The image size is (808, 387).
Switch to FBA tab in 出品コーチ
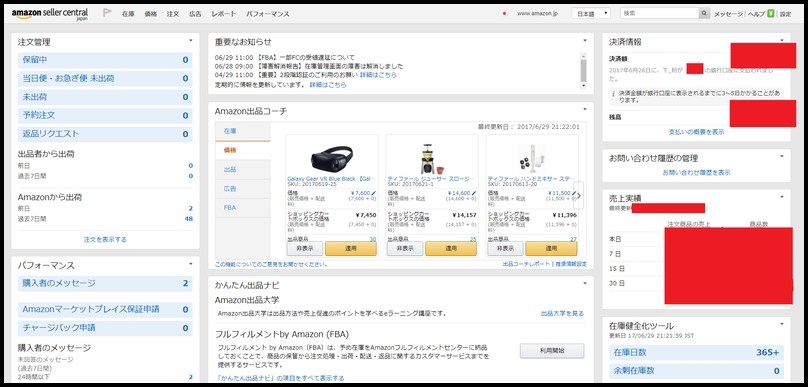click(x=243, y=208)
